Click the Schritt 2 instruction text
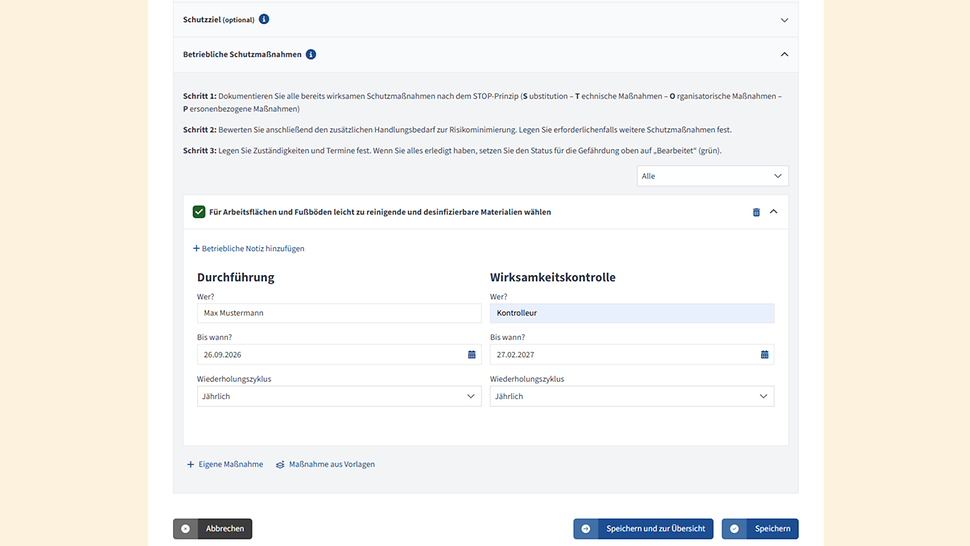Viewport: 970px width, 546px height. click(457, 130)
